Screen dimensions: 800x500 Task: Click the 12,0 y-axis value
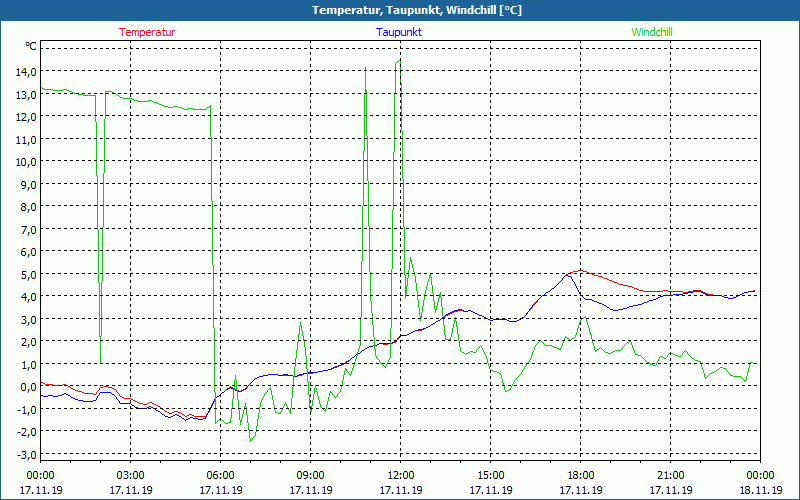(26, 117)
